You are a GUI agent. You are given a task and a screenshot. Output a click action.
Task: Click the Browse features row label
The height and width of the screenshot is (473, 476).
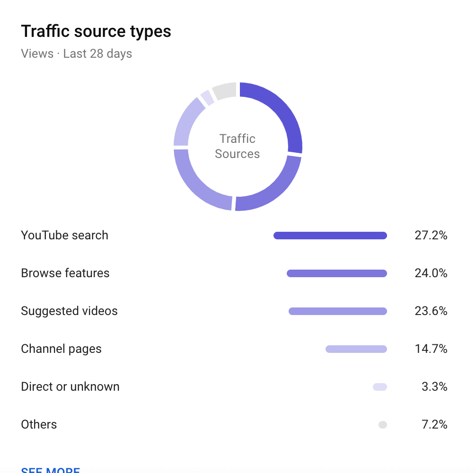coord(65,273)
